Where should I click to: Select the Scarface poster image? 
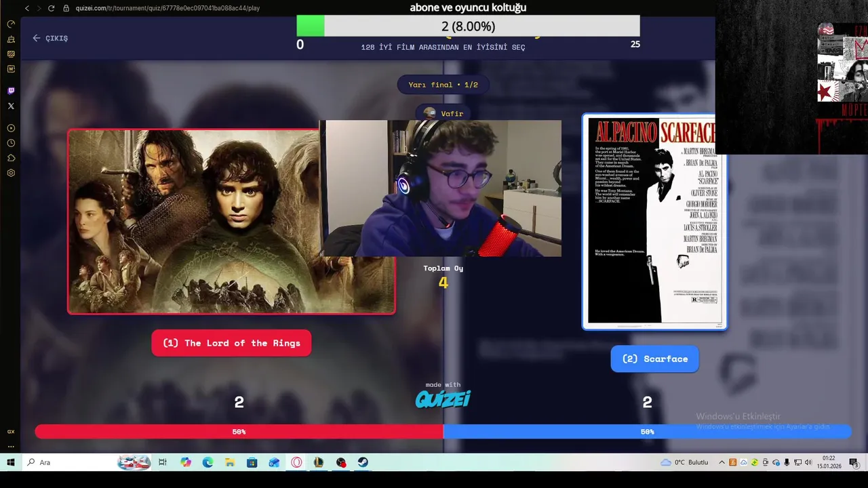tap(654, 222)
